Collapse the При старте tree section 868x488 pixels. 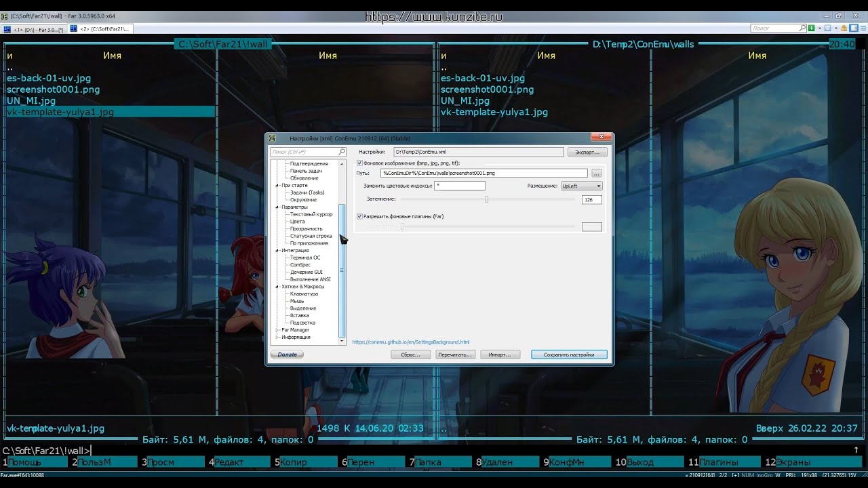[277, 185]
